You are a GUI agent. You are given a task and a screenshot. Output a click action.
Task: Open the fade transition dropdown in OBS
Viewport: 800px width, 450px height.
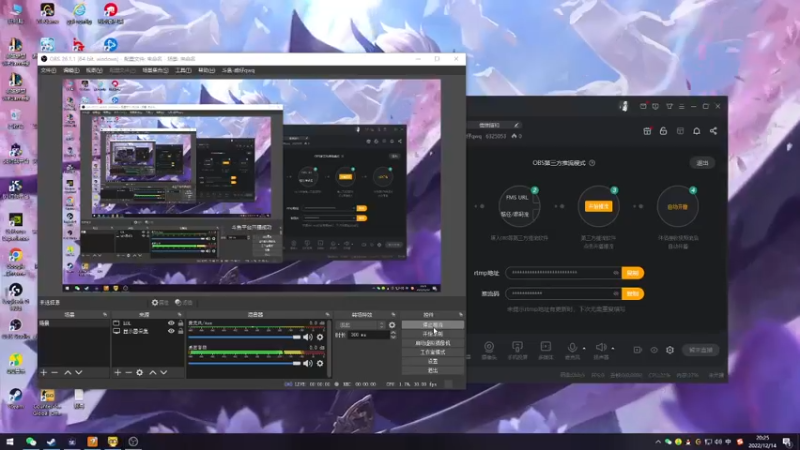tap(361, 325)
